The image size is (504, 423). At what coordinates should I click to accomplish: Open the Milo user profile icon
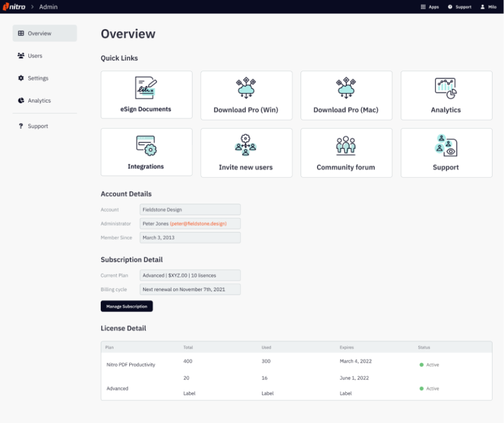[483, 7]
